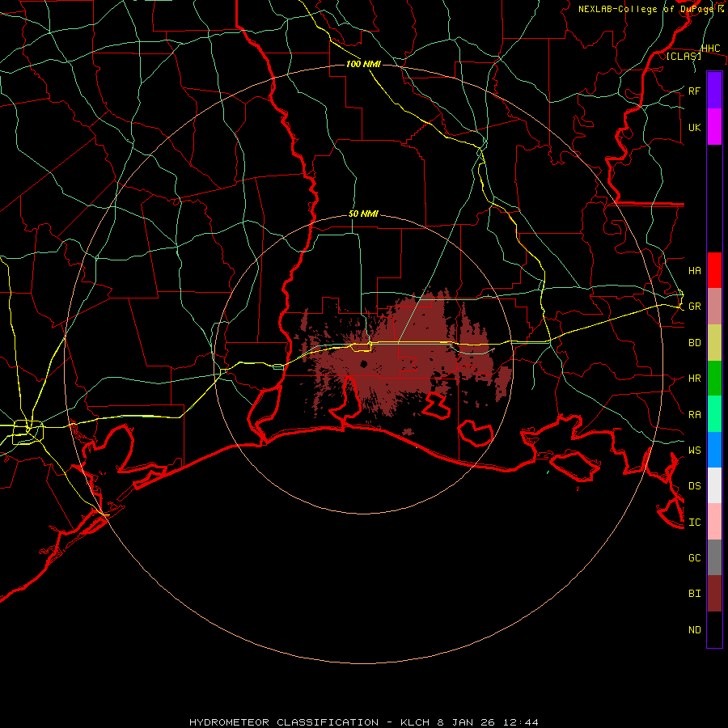The image size is (728, 728).
Task: Click the BD yellow legend swatch
Action: 714,343
